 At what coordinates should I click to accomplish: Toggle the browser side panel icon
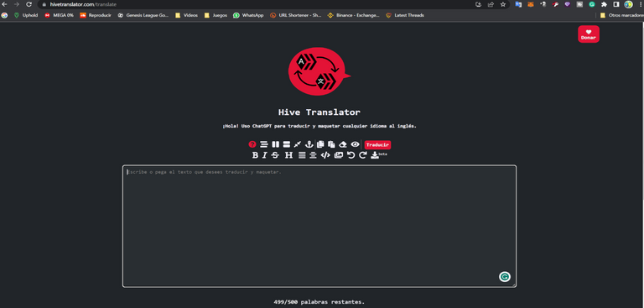click(616, 4)
